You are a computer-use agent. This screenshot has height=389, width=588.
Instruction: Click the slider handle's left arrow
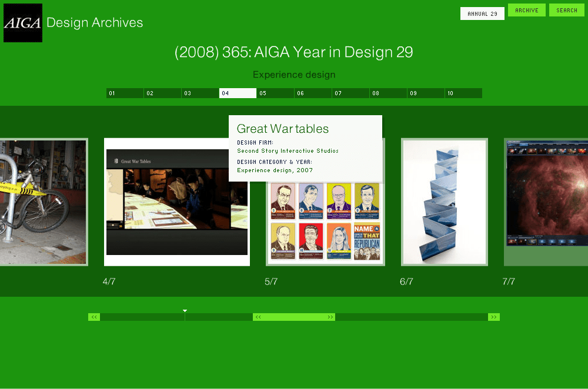(x=258, y=317)
